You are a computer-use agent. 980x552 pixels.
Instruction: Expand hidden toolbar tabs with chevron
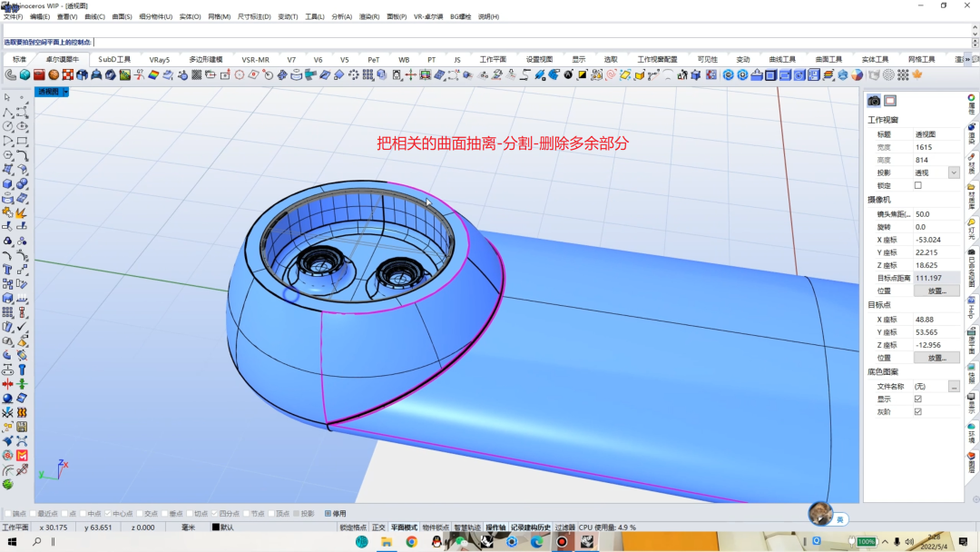click(967, 59)
